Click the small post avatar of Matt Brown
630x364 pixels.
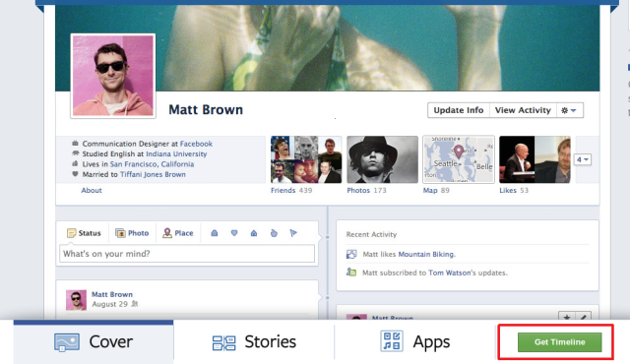click(76, 300)
